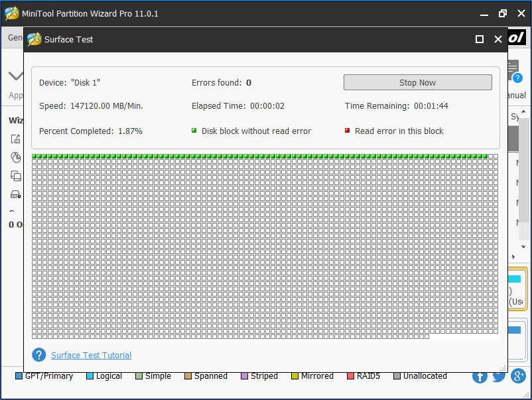Click the green block legend icon
Image resolution: width=532 pixels, height=400 pixels.
194,131
